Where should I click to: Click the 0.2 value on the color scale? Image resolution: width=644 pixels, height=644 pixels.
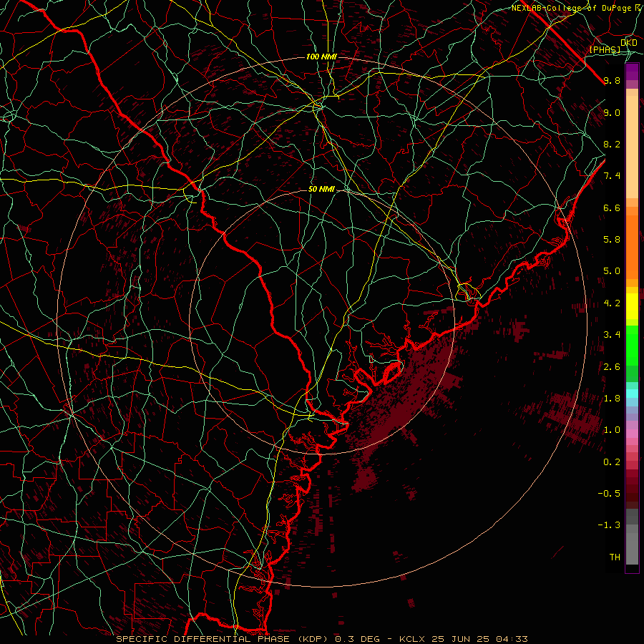(612, 462)
